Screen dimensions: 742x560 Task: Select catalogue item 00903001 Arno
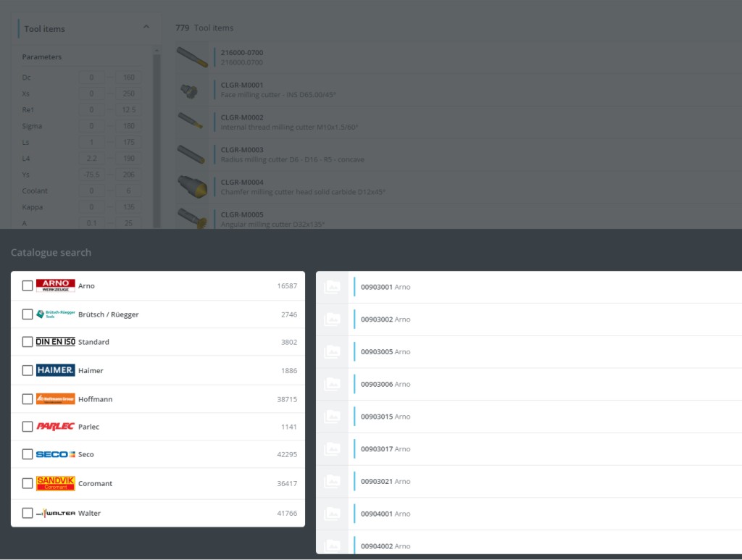point(529,287)
